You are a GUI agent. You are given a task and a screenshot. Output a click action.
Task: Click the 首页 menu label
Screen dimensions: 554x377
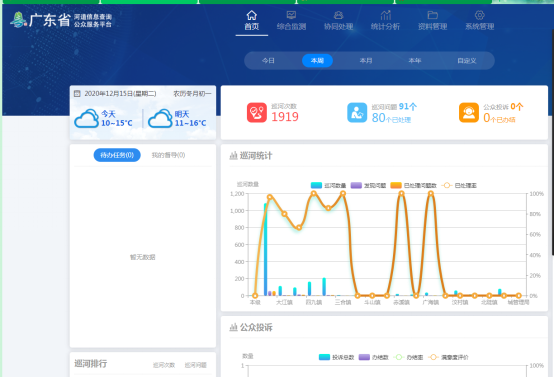point(252,26)
